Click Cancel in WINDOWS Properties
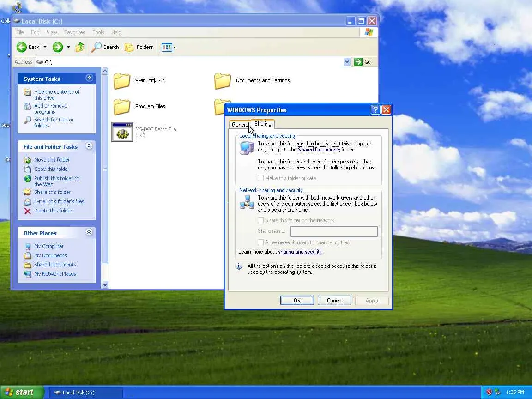 (x=334, y=301)
